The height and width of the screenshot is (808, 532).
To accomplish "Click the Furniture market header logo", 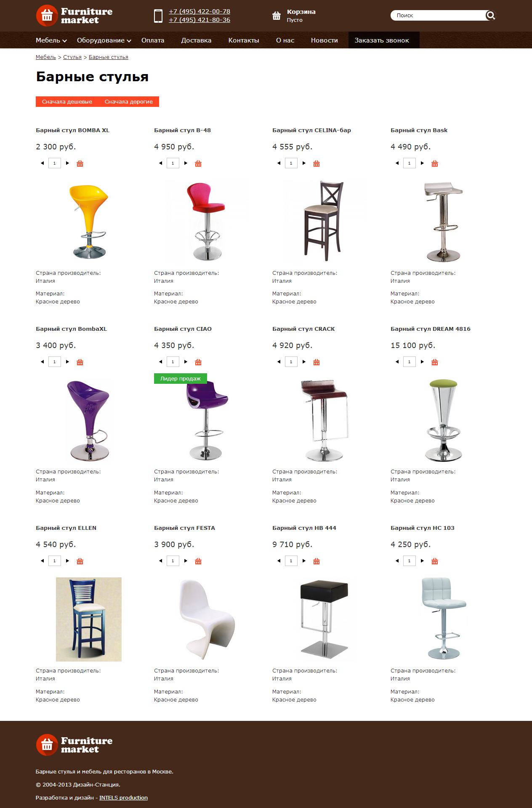I will (74, 16).
